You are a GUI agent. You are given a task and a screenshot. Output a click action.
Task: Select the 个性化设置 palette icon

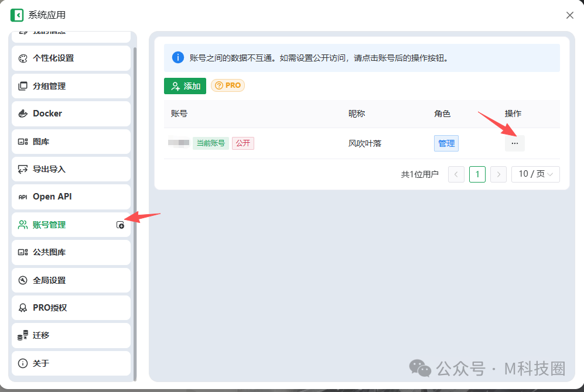(22, 59)
